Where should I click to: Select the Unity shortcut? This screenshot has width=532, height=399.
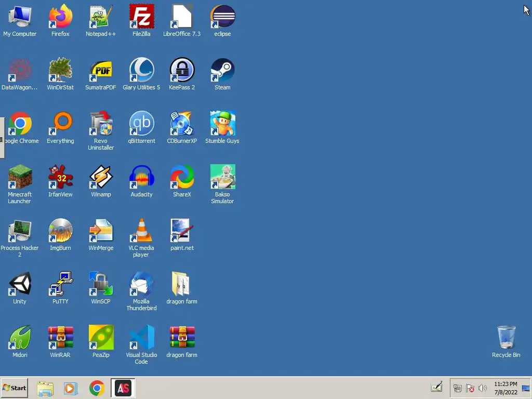tap(20, 284)
